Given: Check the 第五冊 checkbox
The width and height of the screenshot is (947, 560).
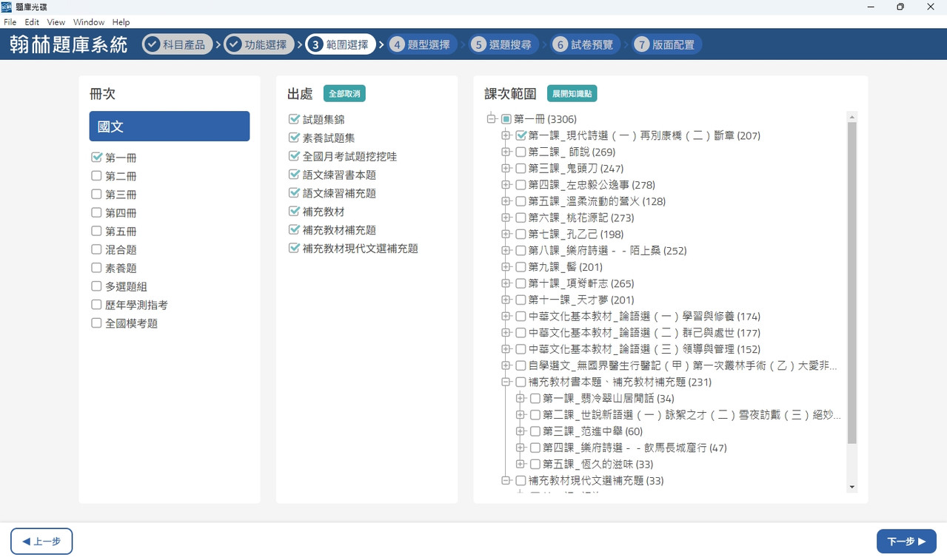Looking at the screenshot, I should click(96, 231).
